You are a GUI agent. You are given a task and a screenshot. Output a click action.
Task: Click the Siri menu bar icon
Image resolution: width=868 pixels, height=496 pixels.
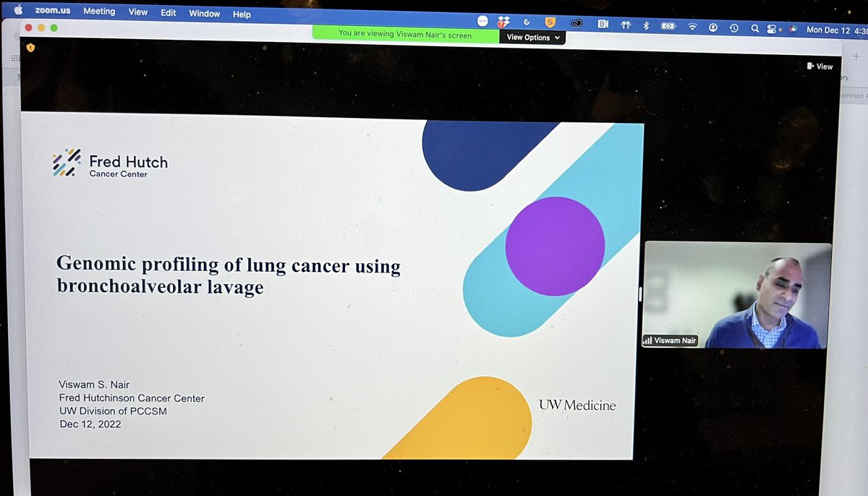791,30
